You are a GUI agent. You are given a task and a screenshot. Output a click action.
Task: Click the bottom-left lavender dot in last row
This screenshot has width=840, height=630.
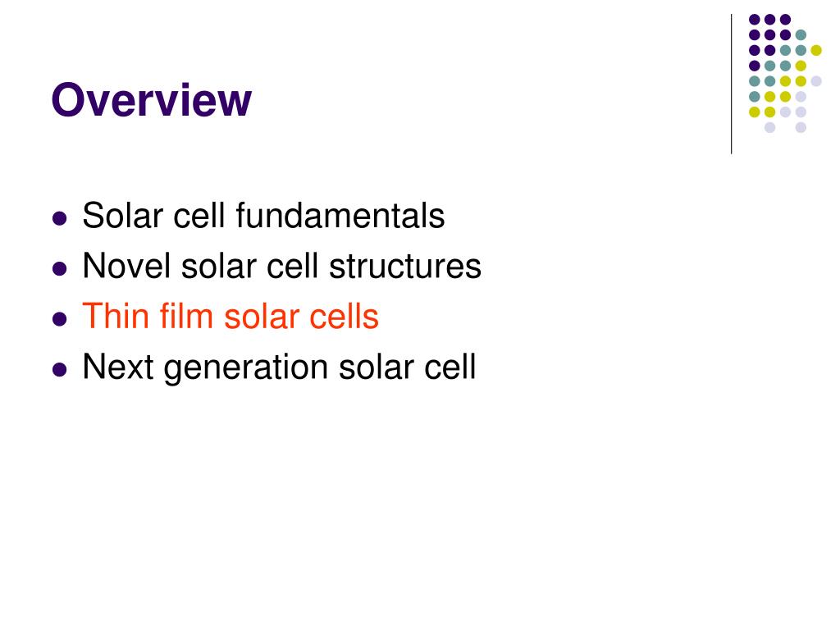(769, 127)
